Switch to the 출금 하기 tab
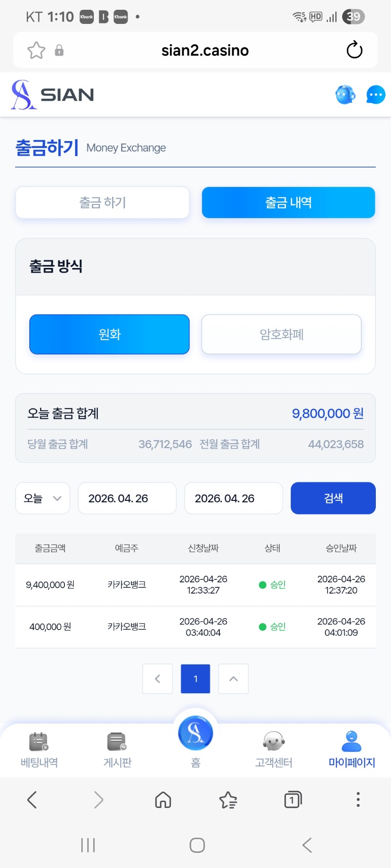 coord(103,203)
